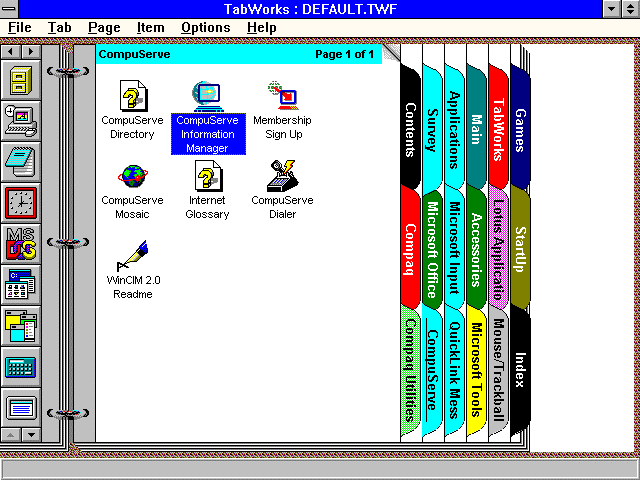Image resolution: width=640 pixels, height=480 pixels.
Task: Switch to the Main tab
Action: pyautogui.click(x=477, y=129)
